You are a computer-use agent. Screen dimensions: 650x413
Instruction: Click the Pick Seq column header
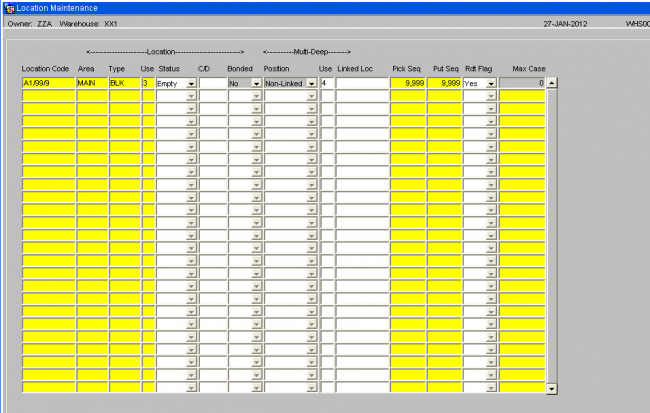(x=406, y=69)
